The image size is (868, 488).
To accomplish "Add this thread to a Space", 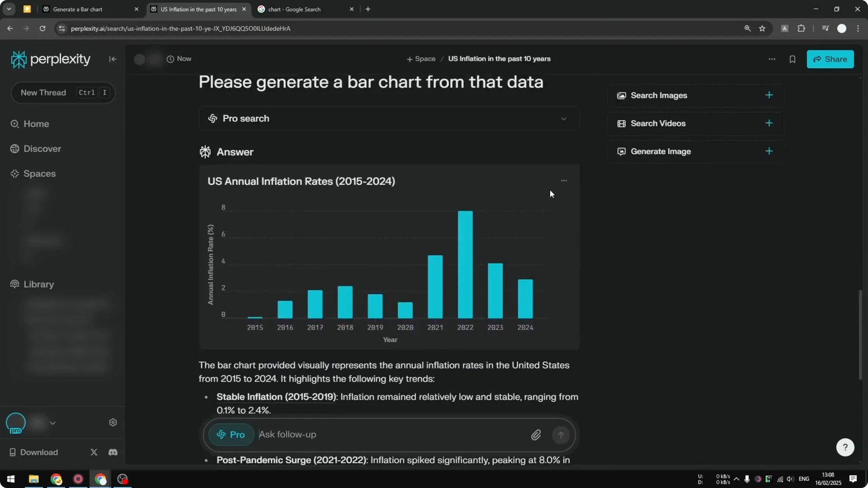I will coord(421,59).
